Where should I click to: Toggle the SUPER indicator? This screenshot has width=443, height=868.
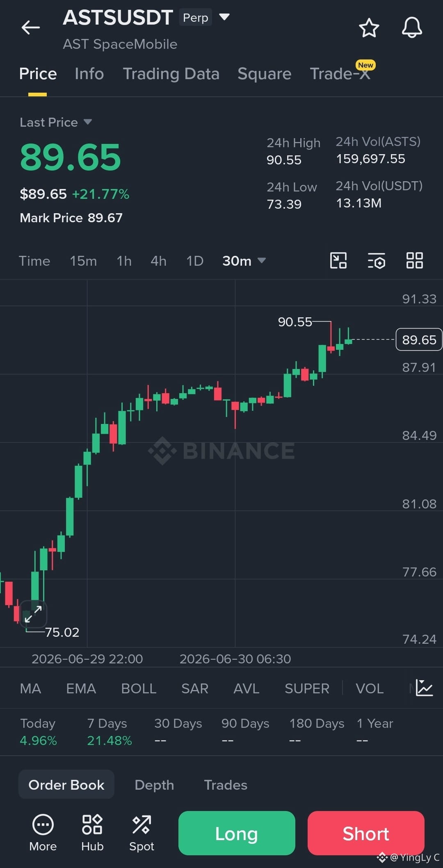(307, 688)
